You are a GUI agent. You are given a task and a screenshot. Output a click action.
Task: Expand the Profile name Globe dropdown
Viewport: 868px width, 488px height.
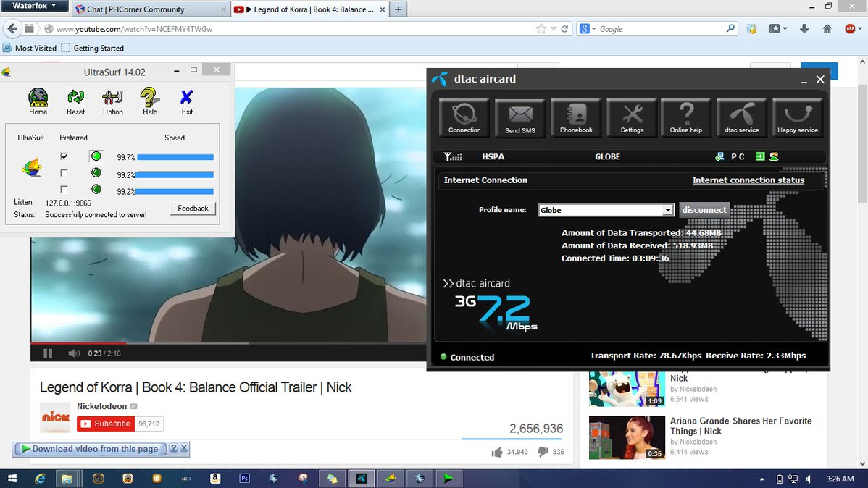coord(667,210)
